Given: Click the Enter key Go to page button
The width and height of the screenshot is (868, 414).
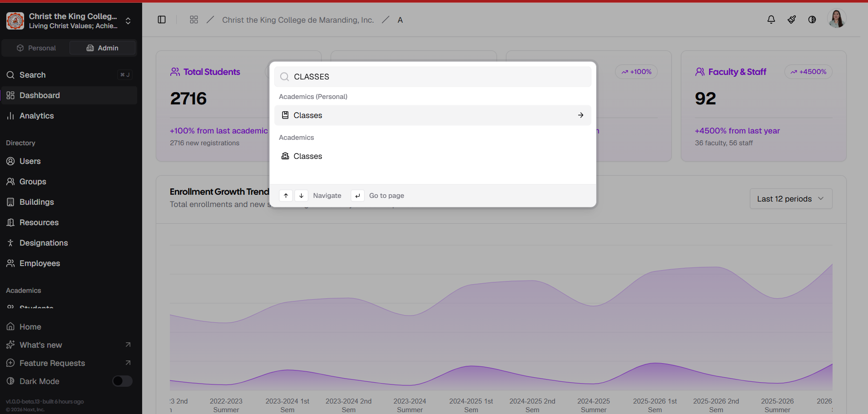Looking at the screenshot, I should (357, 196).
